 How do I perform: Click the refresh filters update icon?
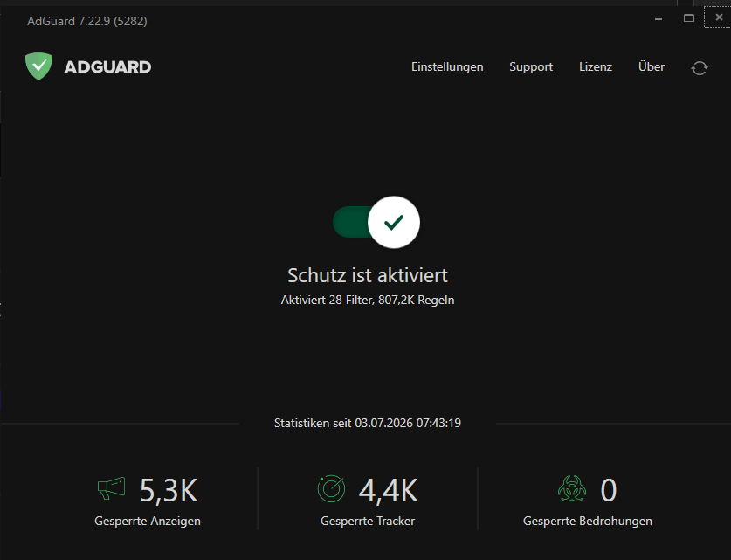(700, 68)
